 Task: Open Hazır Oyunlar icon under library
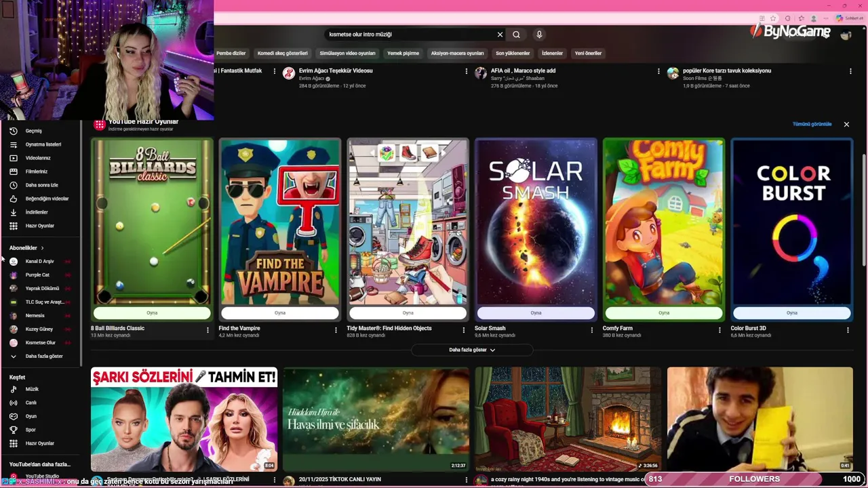pos(13,226)
